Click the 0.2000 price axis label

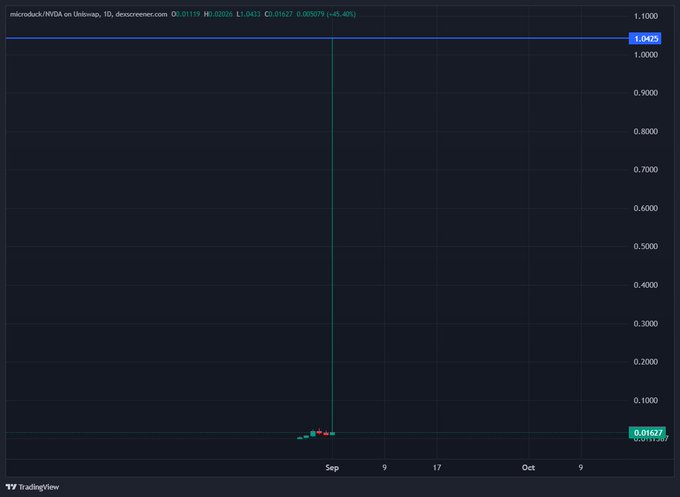646,362
